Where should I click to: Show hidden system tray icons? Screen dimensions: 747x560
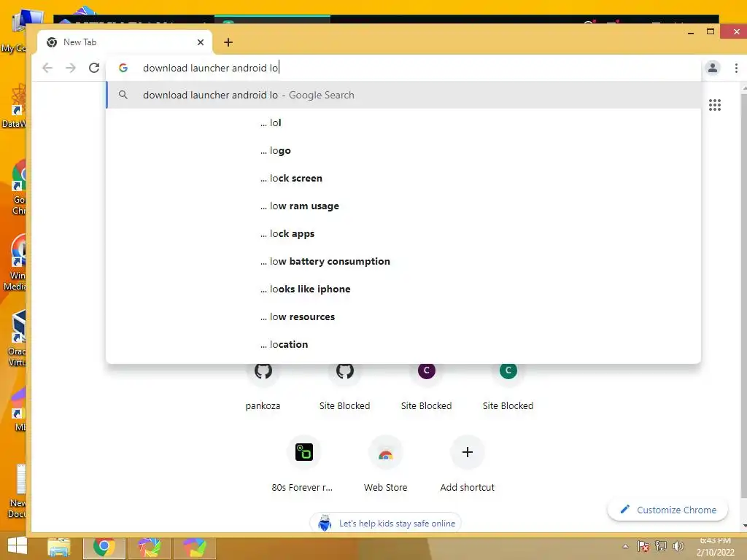tap(625, 546)
